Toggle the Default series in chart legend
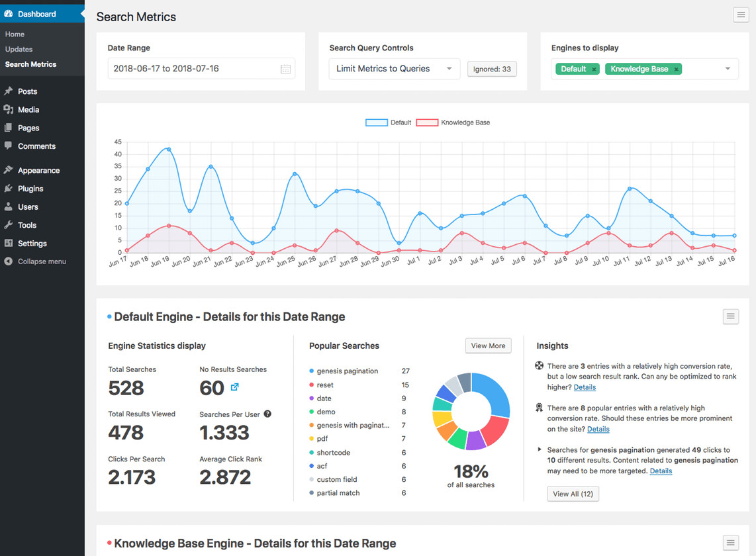This screenshot has height=556, width=756. click(x=388, y=122)
